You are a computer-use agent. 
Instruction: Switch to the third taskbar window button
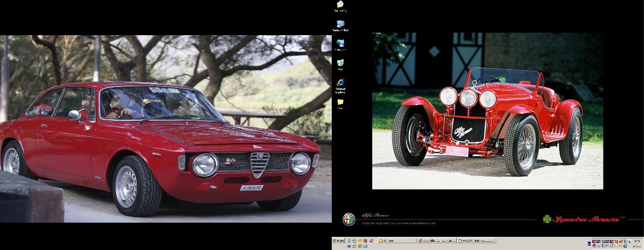[477, 241]
